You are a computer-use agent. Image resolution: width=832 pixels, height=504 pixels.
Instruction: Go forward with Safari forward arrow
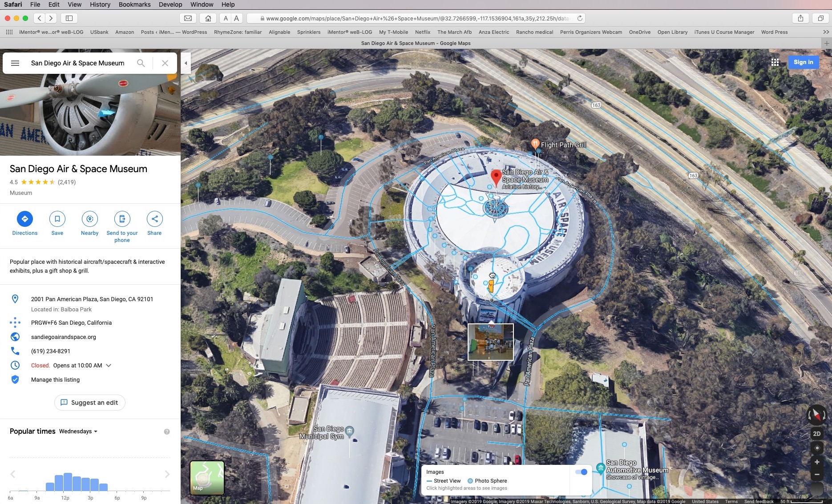(51, 18)
